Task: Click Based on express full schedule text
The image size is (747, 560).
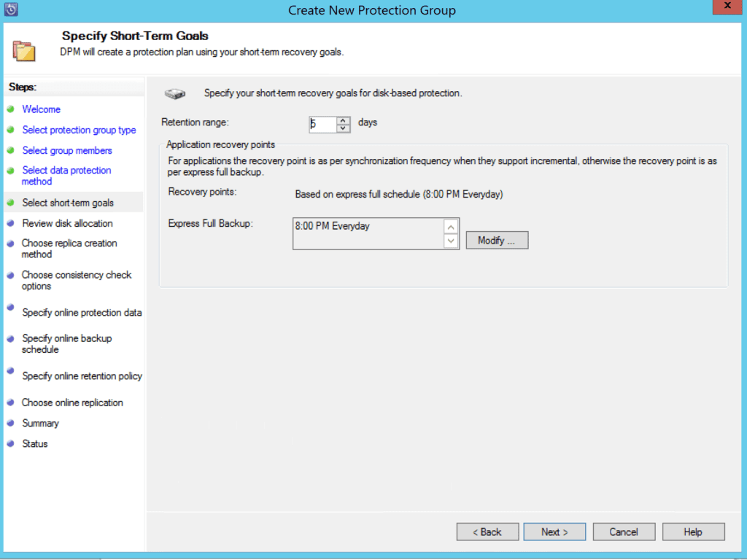Action: [x=399, y=194]
